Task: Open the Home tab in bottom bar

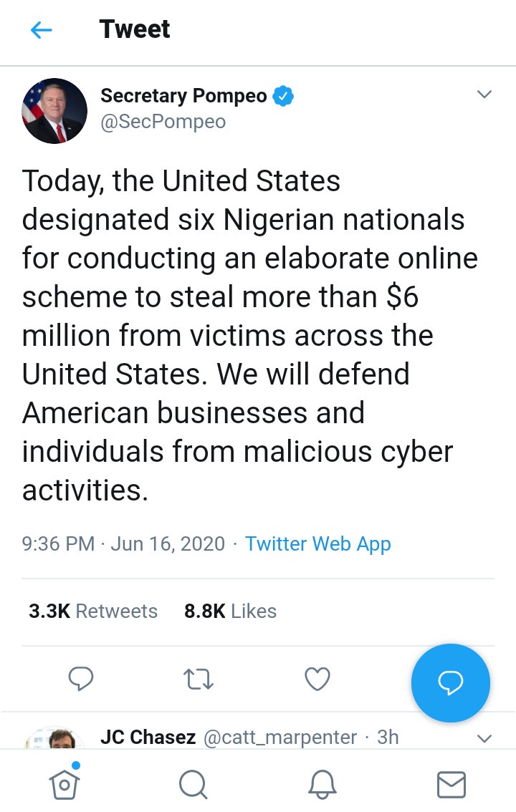Action: [64, 783]
